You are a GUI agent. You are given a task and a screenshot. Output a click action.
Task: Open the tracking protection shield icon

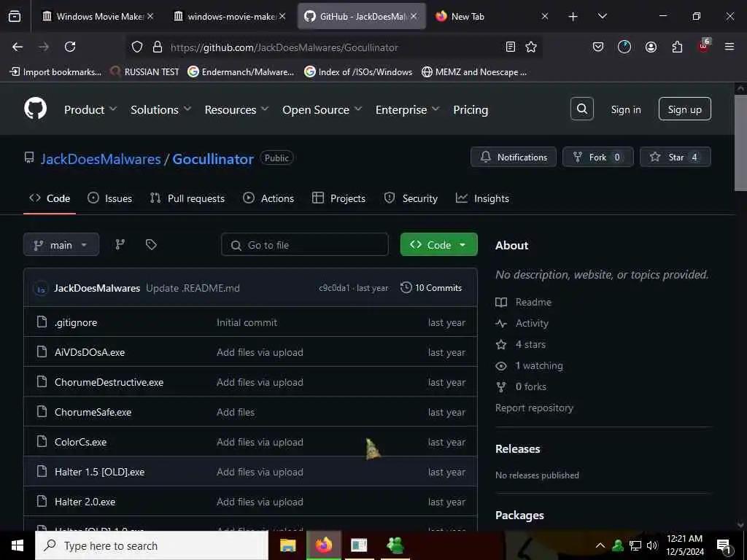point(137,47)
